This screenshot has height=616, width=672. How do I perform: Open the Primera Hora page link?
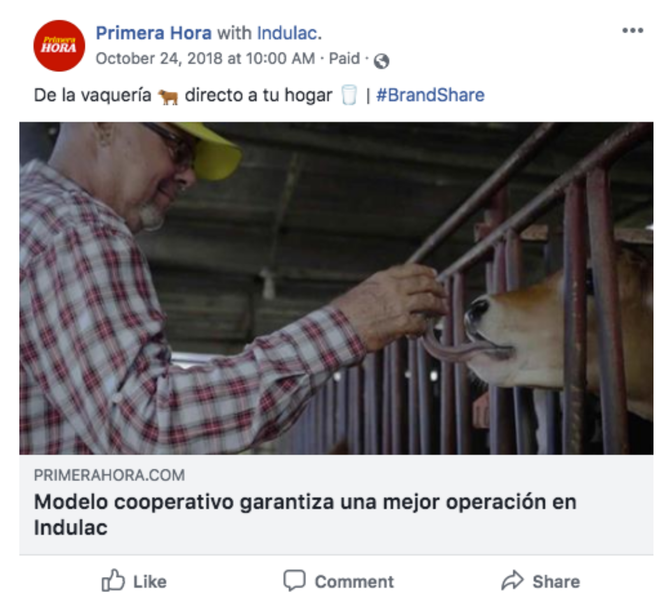pyautogui.click(x=153, y=33)
